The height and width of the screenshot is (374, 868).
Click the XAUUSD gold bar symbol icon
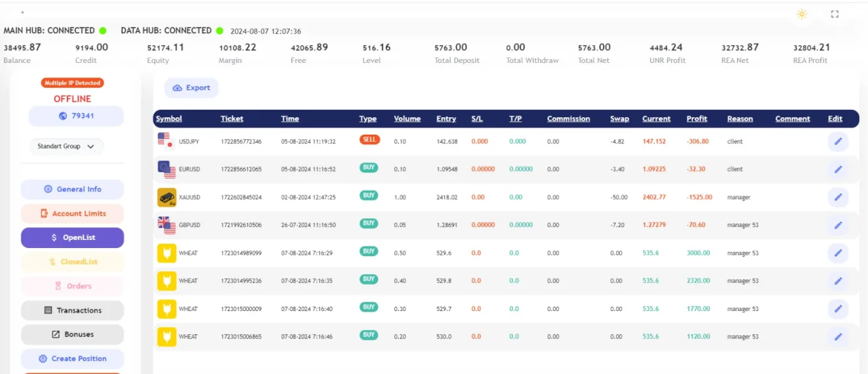[x=167, y=198]
